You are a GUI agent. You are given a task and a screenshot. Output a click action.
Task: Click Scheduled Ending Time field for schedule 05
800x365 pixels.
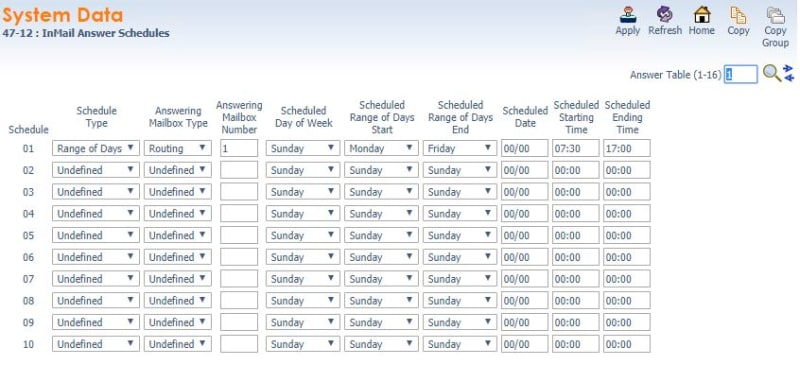point(627,235)
